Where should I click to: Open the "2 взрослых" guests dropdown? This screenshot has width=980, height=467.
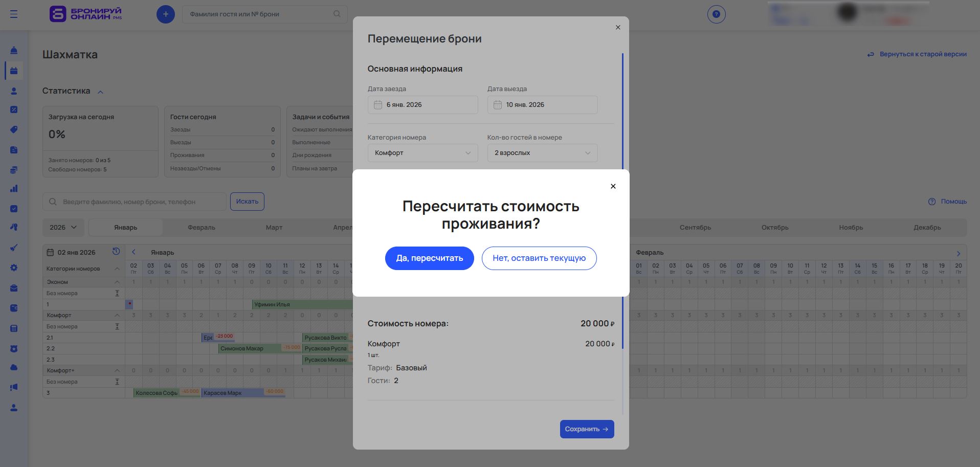542,153
